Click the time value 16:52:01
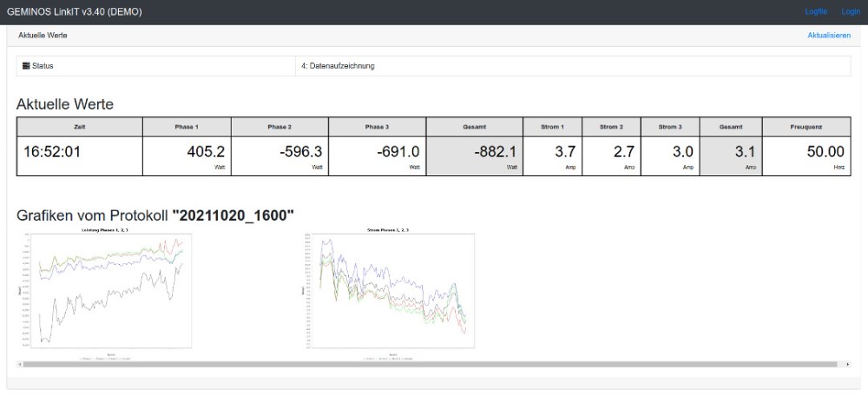 coord(52,151)
